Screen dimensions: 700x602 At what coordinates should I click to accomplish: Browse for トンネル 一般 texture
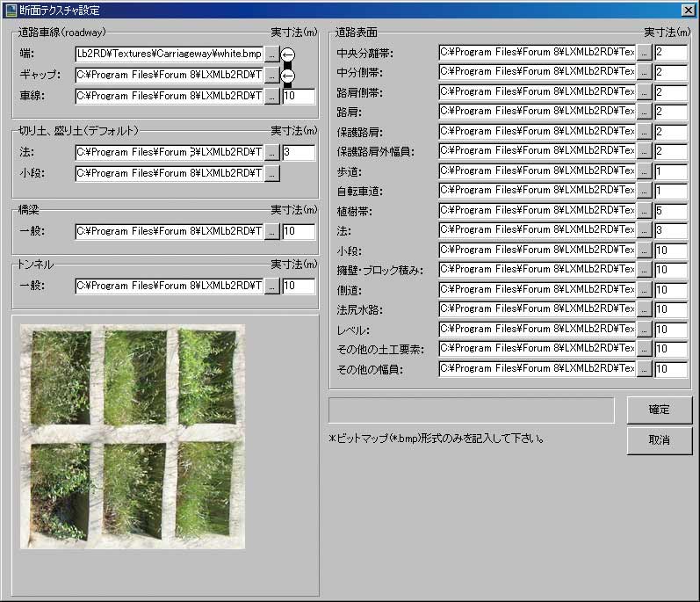pyautogui.click(x=272, y=286)
